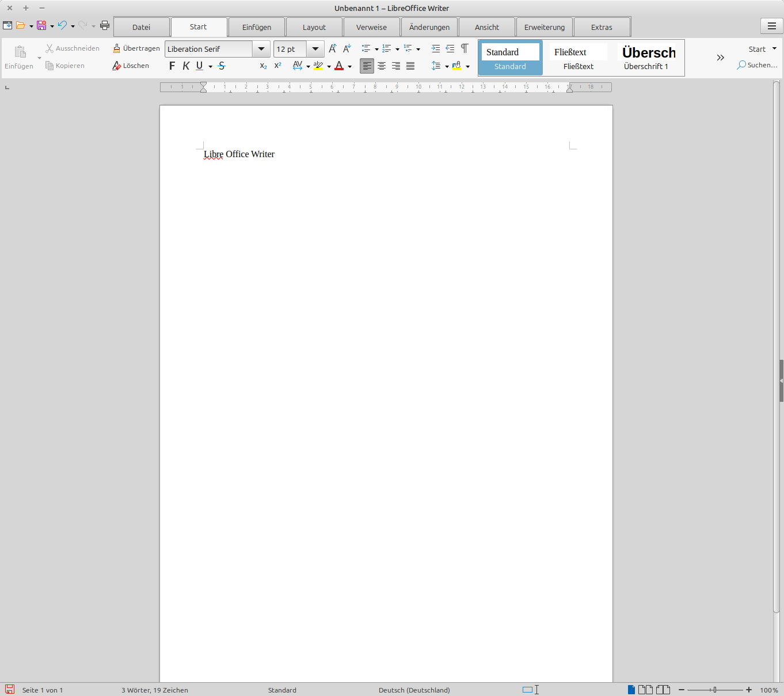Select single-page view in status bar
The width and height of the screenshot is (784, 696).
click(631, 690)
